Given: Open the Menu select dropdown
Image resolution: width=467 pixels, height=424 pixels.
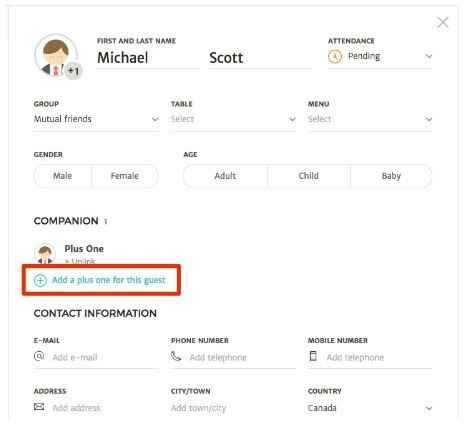Looking at the screenshot, I should 370,119.
